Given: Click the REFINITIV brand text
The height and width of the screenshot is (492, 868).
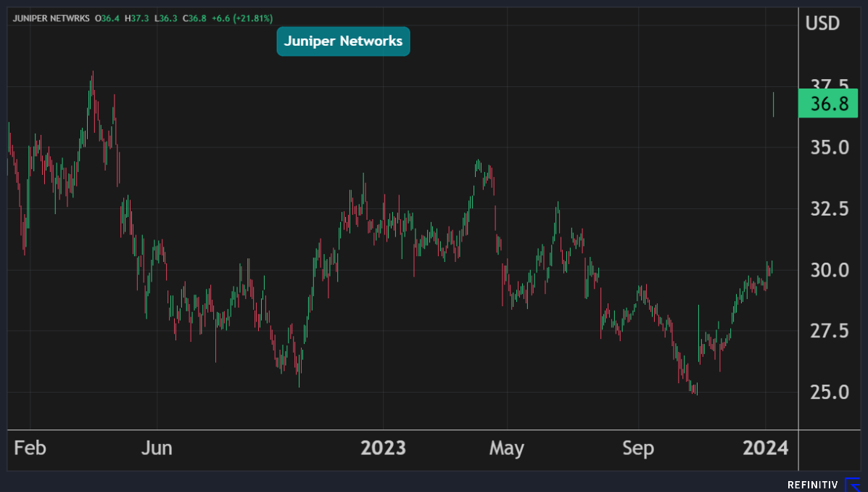Looking at the screenshot, I should [812, 485].
